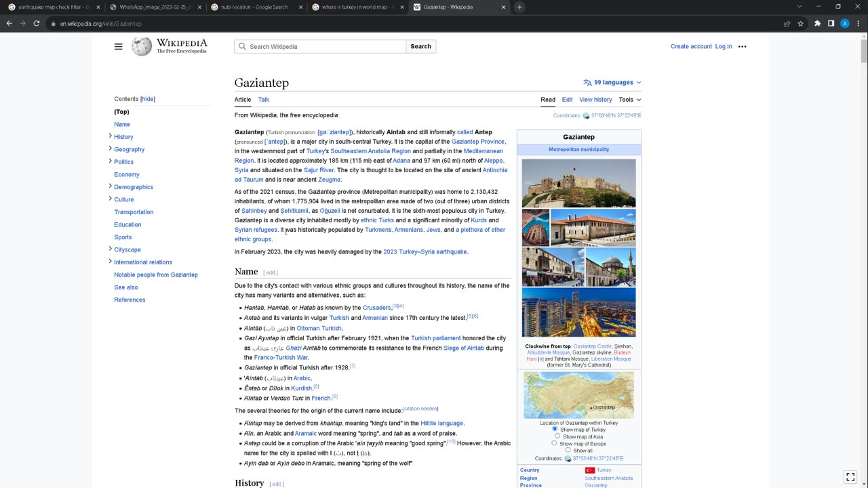This screenshot has height=488, width=868.
Task: Select Show map of Asia radio button
Action: 557,436
